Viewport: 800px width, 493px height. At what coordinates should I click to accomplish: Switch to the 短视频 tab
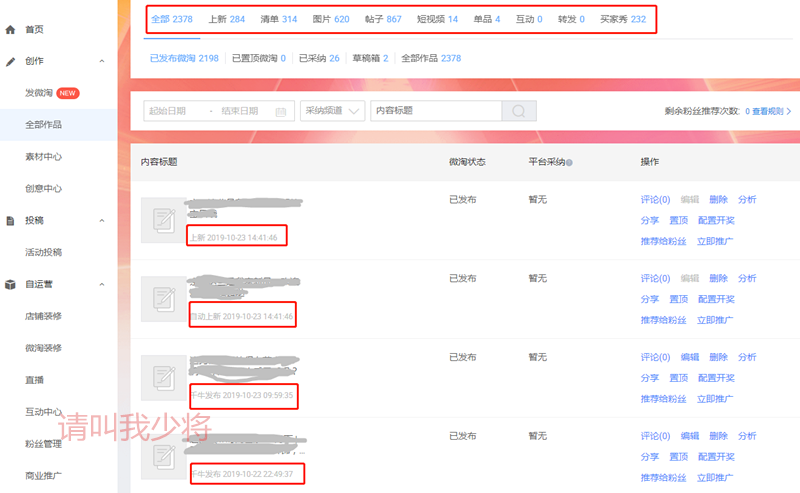pyautogui.click(x=439, y=19)
